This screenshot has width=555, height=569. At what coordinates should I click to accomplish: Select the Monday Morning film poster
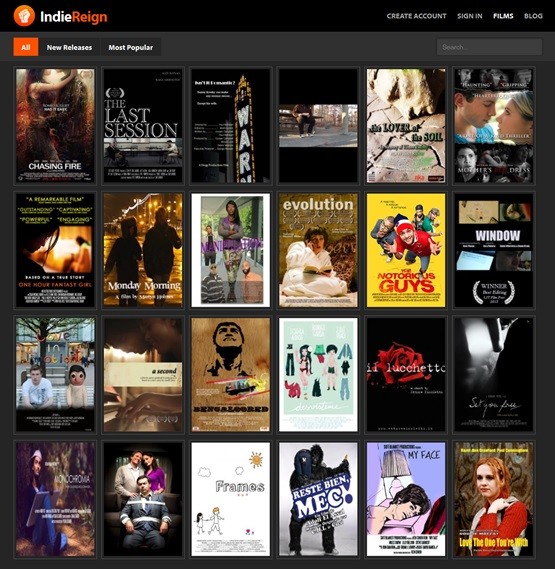[x=143, y=250]
